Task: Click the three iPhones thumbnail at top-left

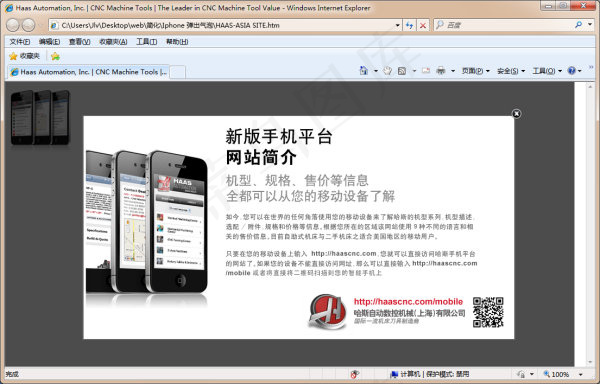Action: (x=40, y=117)
